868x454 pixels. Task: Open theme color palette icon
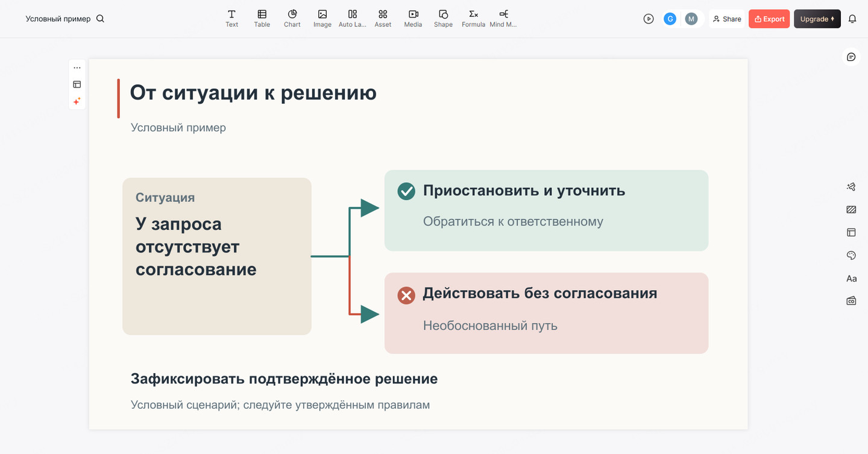coord(851,256)
